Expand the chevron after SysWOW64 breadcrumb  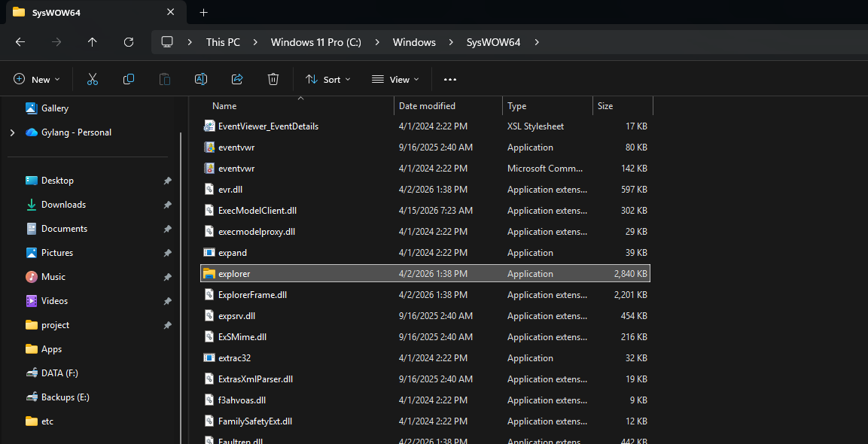(x=537, y=42)
